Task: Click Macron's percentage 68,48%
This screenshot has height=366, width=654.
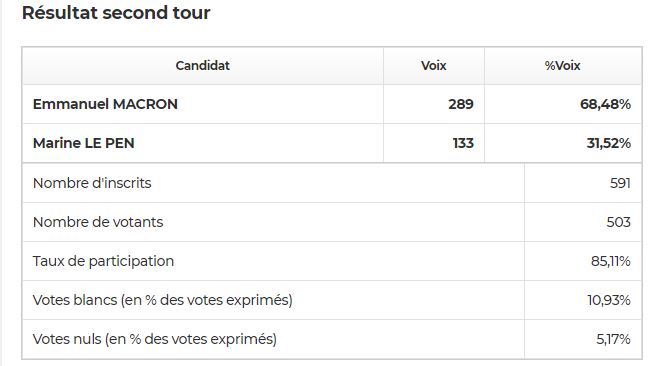Action: [x=605, y=104]
